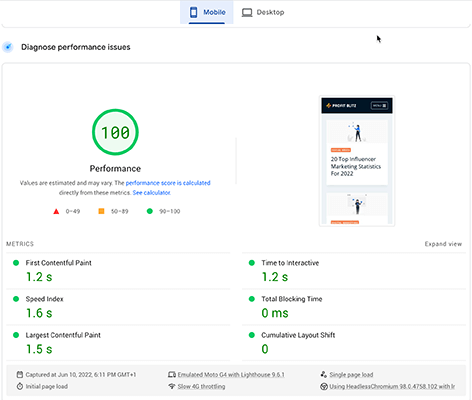Click the Diagnose performance issues gauge icon
The height and width of the screenshot is (400, 472).
pyautogui.click(x=8, y=47)
